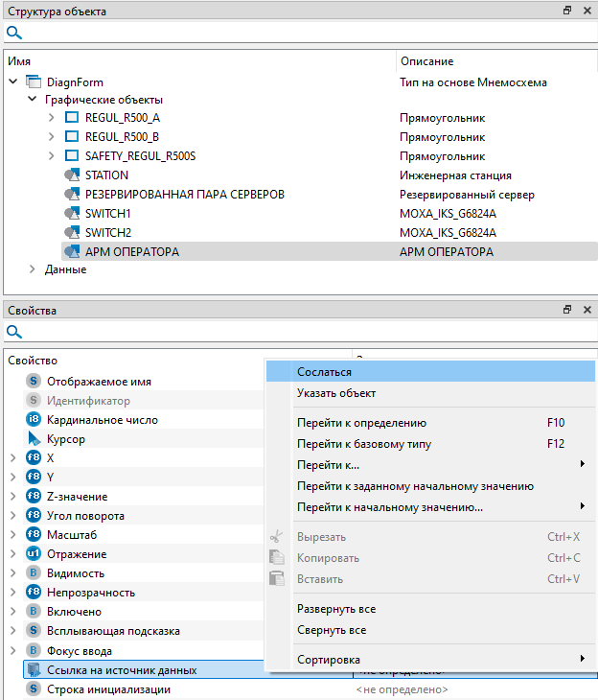The width and height of the screenshot is (598, 700).
Task: Click the STATION object icon in tree
Action: coord(71,175)
